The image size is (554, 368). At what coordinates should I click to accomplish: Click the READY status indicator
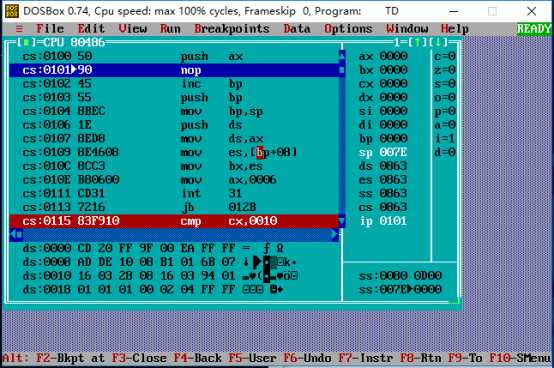coord(534,29)
